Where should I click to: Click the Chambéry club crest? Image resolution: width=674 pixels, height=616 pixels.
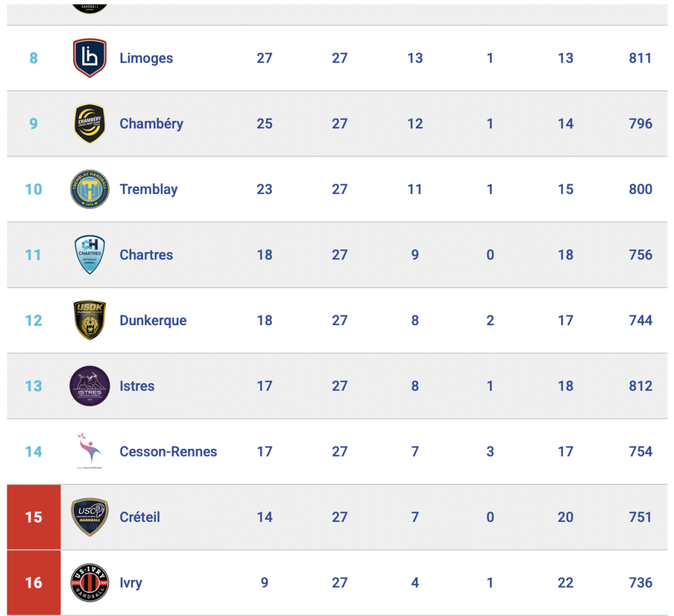(90, 123)
